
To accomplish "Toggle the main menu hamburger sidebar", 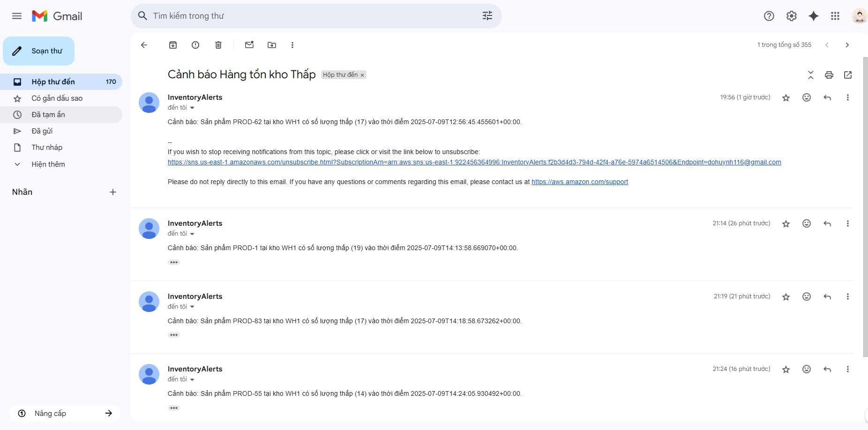I will coord(17,16).
